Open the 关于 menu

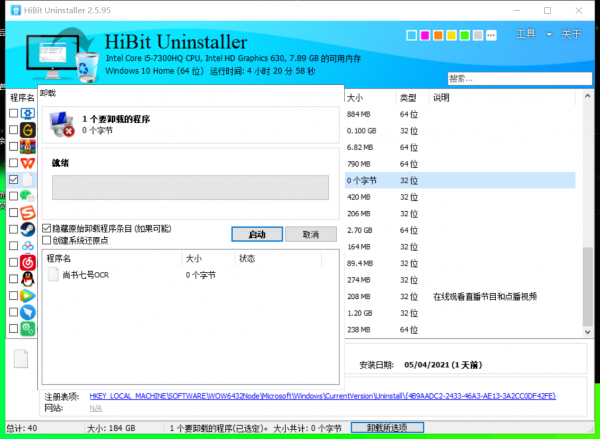[571, 35]
